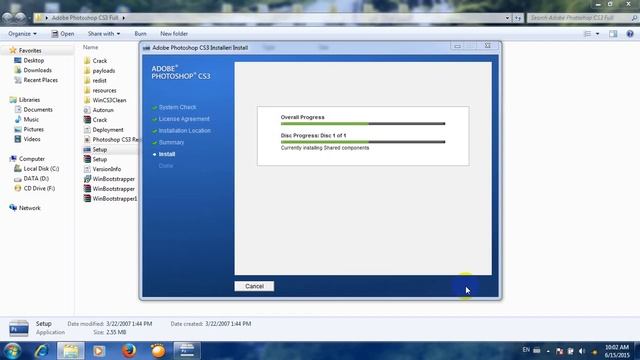
Task: Click the change view icon
Action: click(x=587, y=34)
